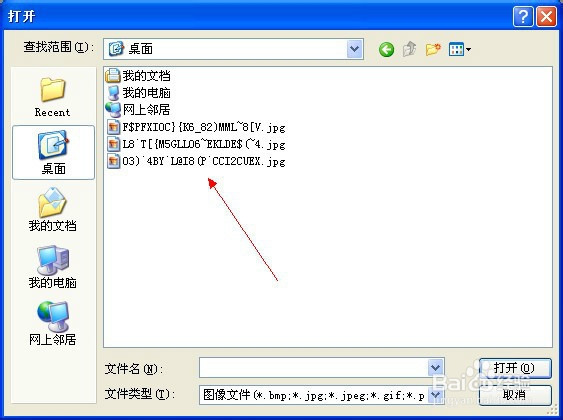
Task: Open 网上邻居 in the places bar
Action: (x=52, y=323)
